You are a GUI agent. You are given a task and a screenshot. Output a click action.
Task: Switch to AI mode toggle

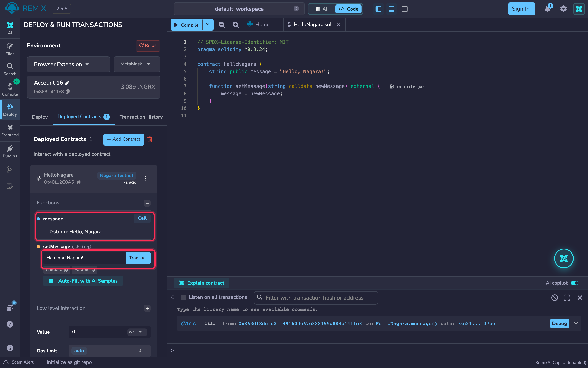(x=321, y=9)
